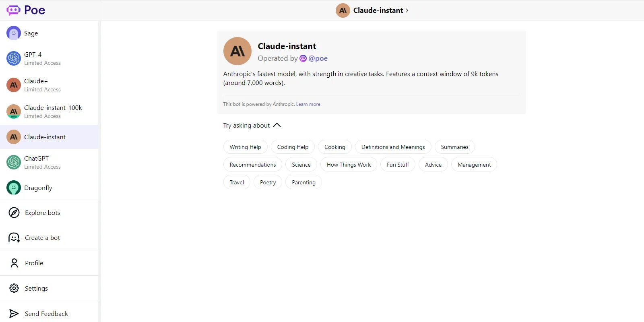Click the ChatGPT avatar icon
644x322 pixels.
coord(14,162)
